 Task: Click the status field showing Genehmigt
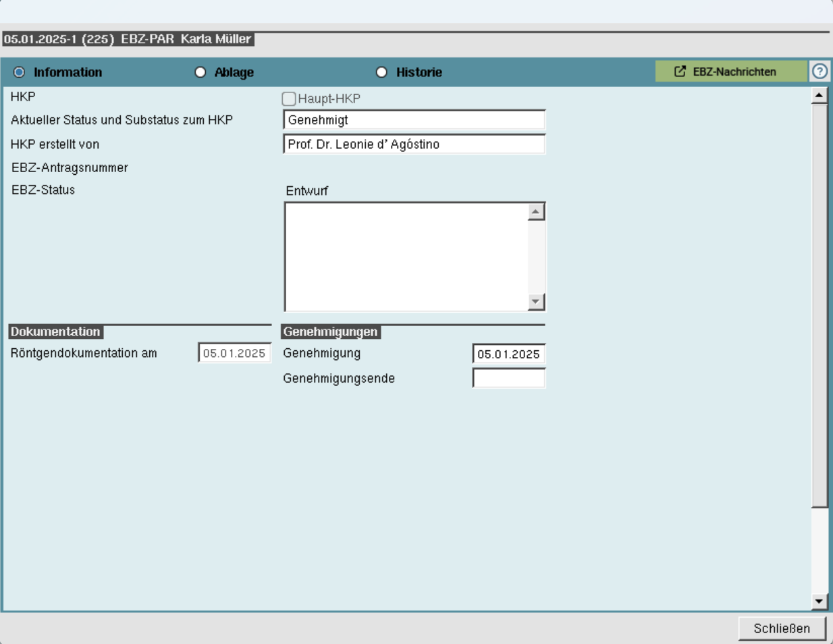[x=414, y=120]
